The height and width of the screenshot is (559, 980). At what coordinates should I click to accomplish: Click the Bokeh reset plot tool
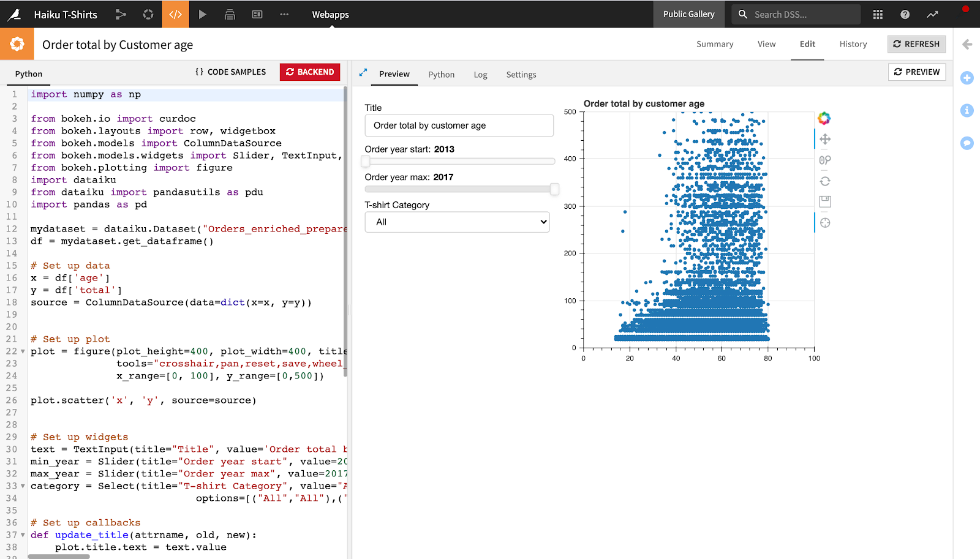click(x=825, y=181)
